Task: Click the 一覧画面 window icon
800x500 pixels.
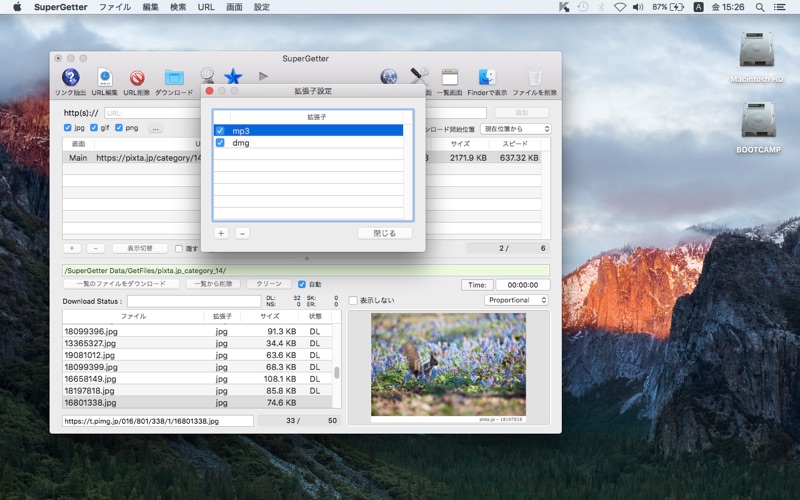Action: click(449, 78)
